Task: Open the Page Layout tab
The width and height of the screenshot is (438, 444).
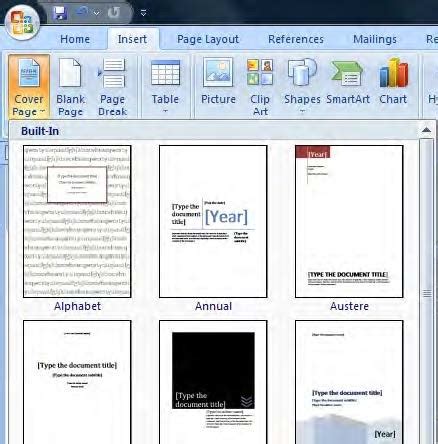Action: click(x=208, y=39)
